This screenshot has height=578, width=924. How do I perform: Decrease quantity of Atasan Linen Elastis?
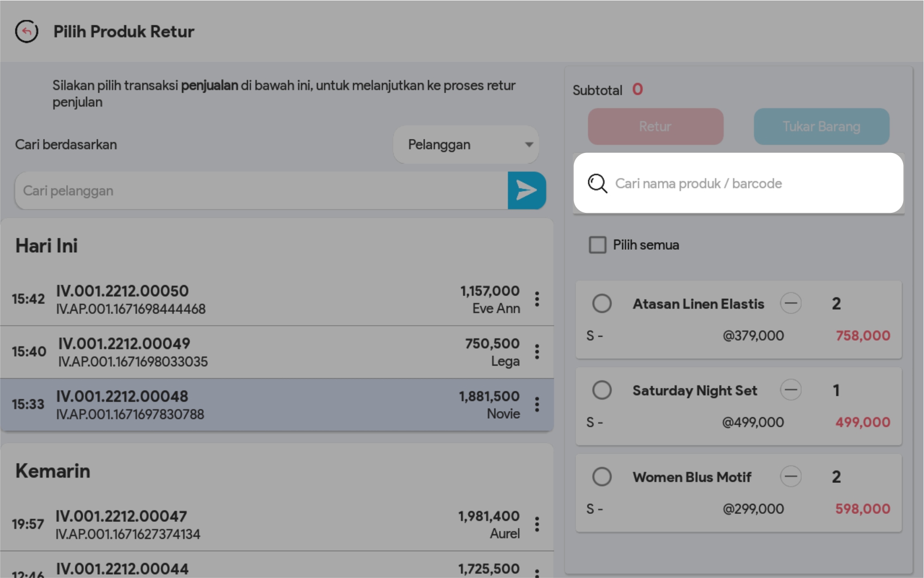[x=790, y=303]
